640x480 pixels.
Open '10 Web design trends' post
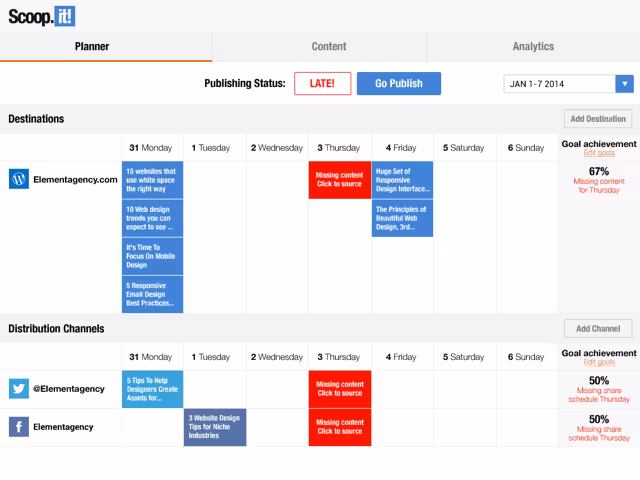pos(152,218)
